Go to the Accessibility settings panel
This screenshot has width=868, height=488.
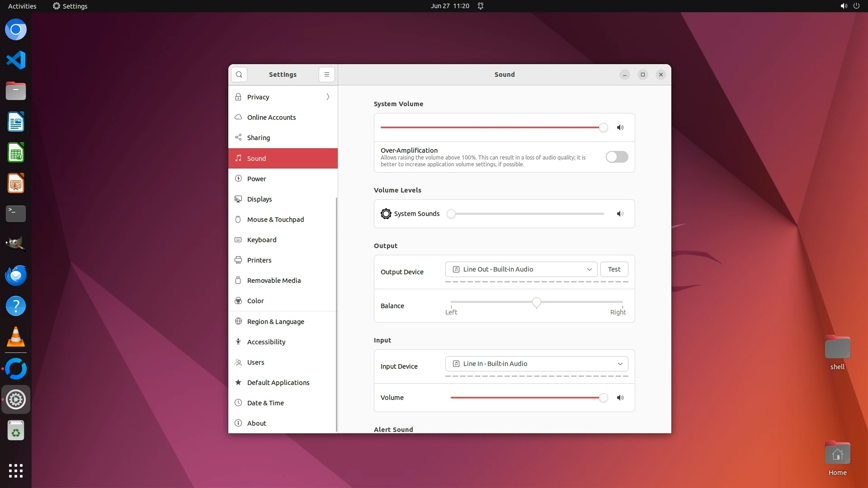point(266,342)
